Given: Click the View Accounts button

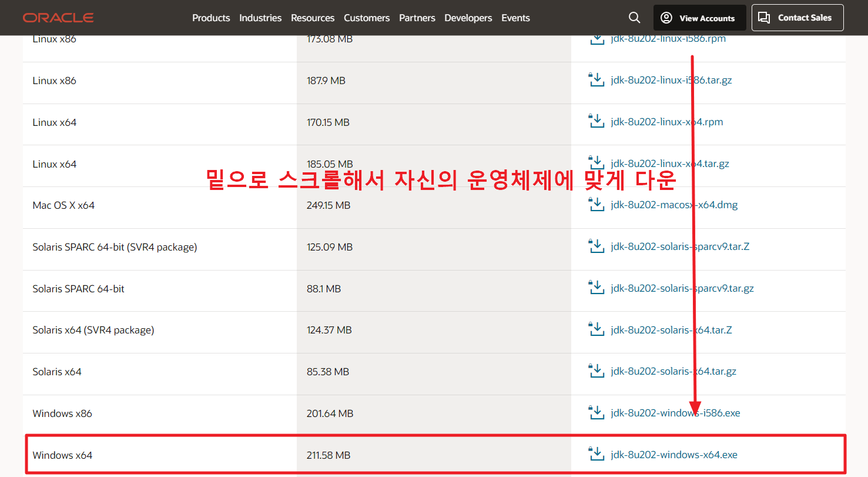Looking at the screenshot, I should [x=700, y=18].
